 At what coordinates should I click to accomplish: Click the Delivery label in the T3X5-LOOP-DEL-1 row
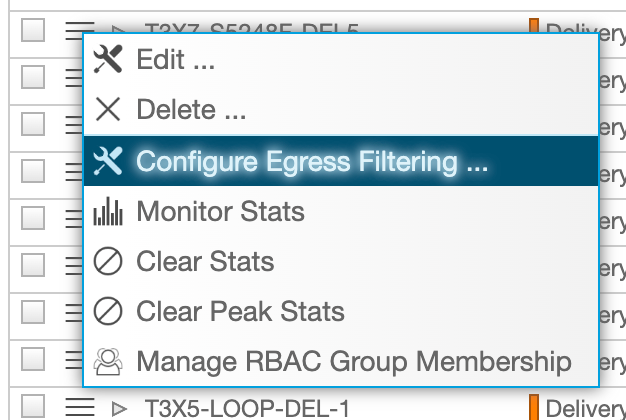click(x=585, y=409)
